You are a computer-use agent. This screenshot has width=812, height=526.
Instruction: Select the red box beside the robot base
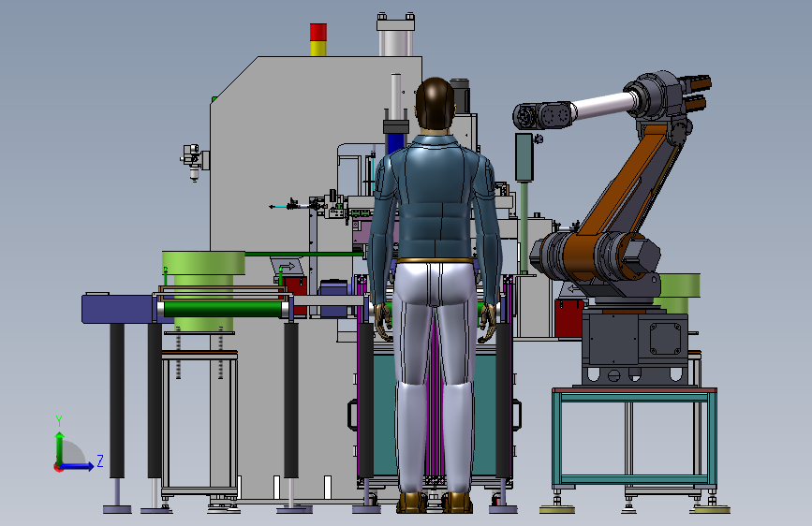[568, 318]
